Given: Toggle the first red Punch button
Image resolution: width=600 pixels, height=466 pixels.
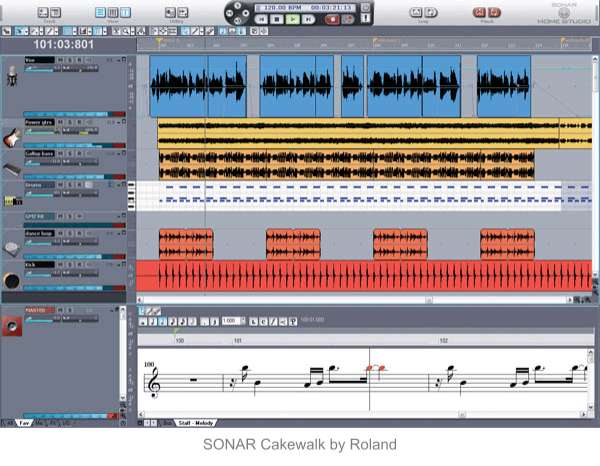Looking at the screenshot, I should point(479,13).
